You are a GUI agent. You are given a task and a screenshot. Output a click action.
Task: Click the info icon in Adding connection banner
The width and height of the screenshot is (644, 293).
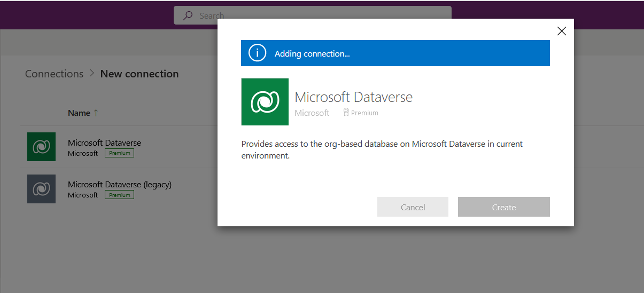[258, 53]
